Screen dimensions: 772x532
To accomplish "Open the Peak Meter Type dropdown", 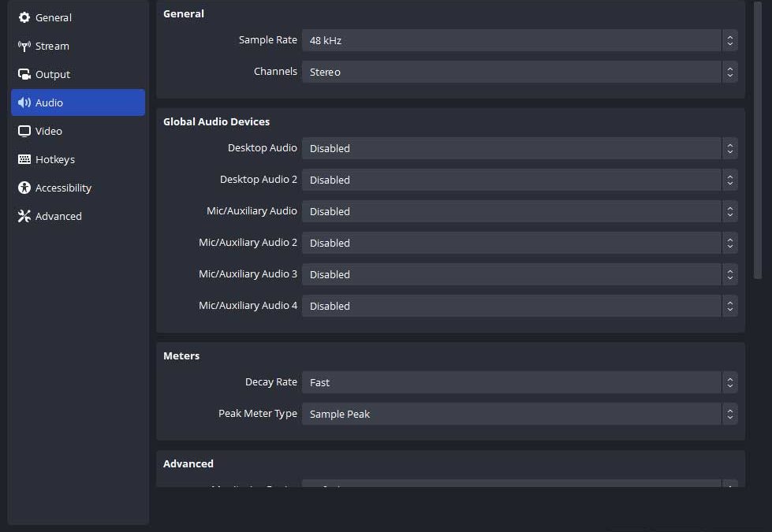I will pyautogui.click(x=519, y=414).
